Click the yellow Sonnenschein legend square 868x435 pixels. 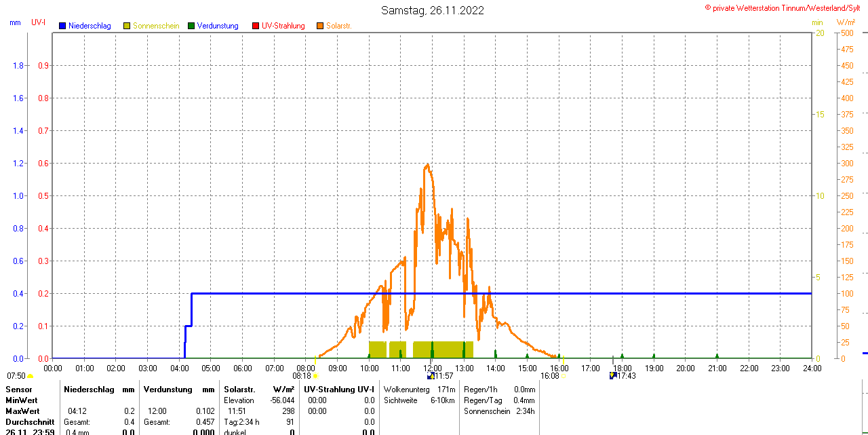point(127,26)
